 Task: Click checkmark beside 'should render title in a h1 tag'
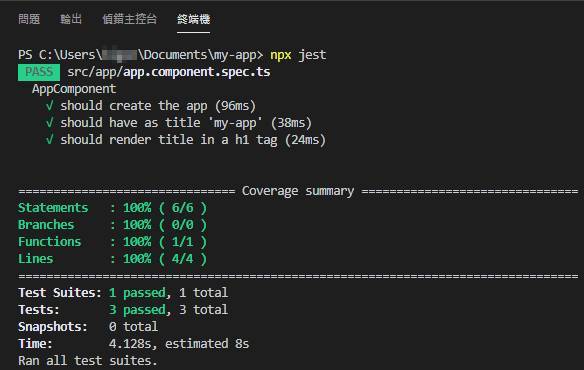(x=50, y=140)
